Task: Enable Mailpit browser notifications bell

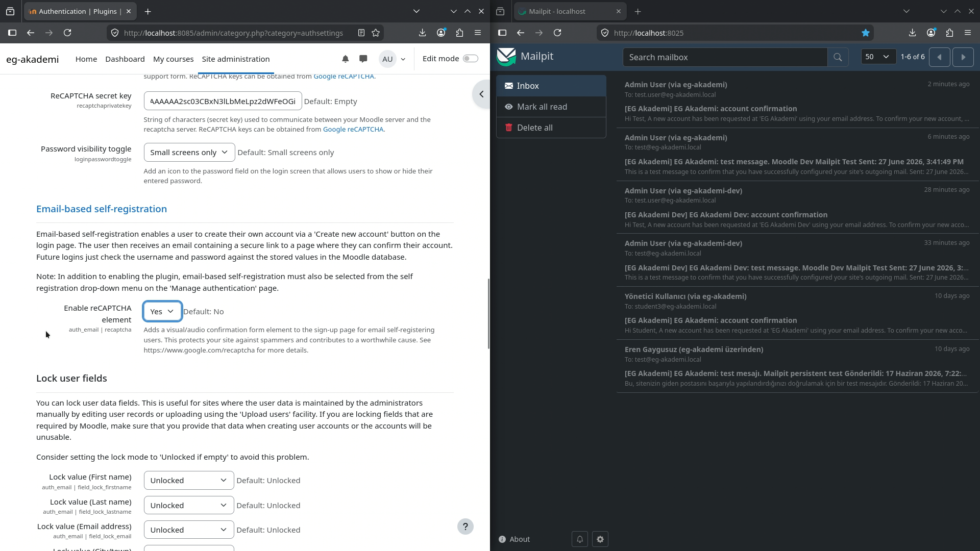Action: (580, 539)
